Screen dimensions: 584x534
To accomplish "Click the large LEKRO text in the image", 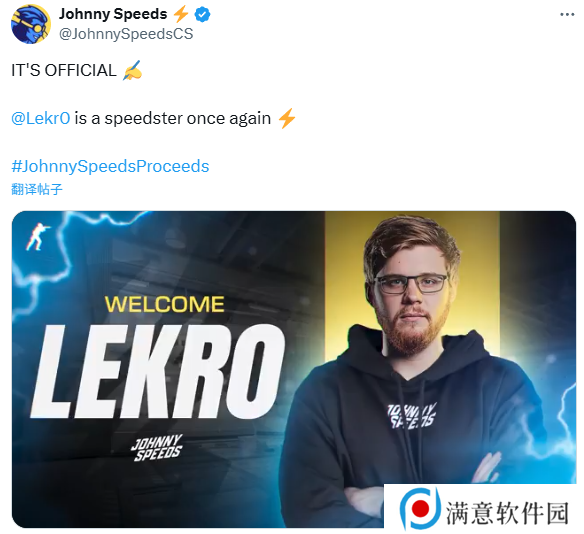I will coord(158,371).
